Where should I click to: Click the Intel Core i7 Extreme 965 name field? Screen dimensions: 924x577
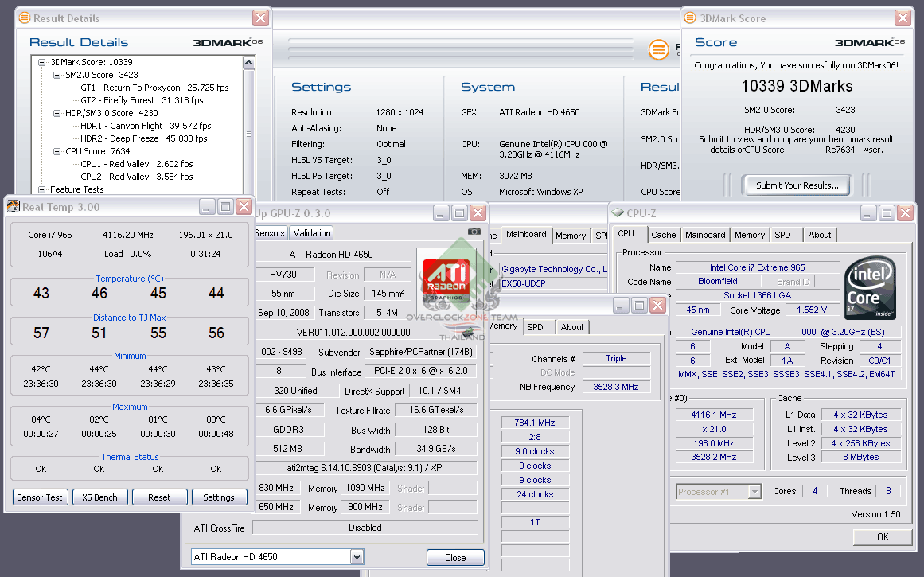coord(757,267)
